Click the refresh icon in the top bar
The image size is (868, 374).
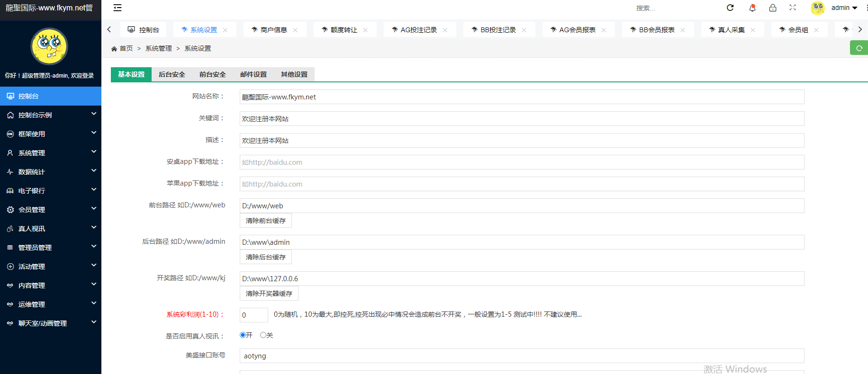click(x=730, y=8)
